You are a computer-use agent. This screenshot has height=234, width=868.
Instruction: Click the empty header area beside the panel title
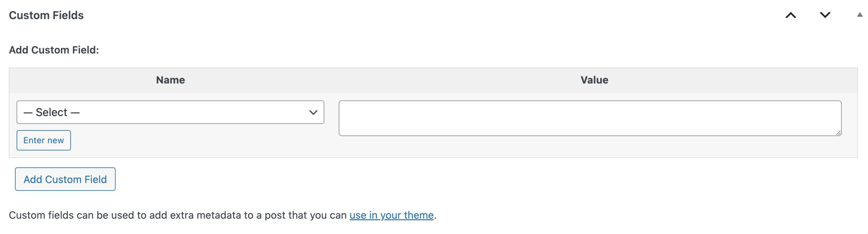click(407, 15)
